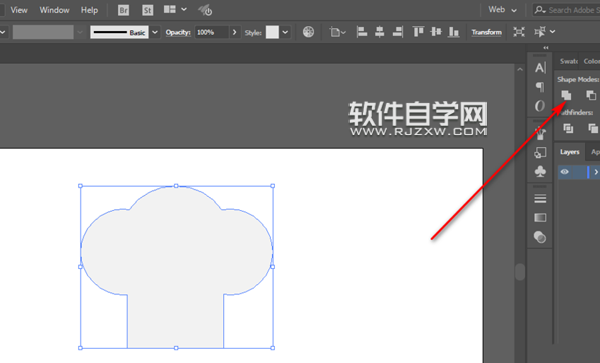Open the Graphic Styles panel icon
Viewport: 600px width, 363px height.
point(540,153)
